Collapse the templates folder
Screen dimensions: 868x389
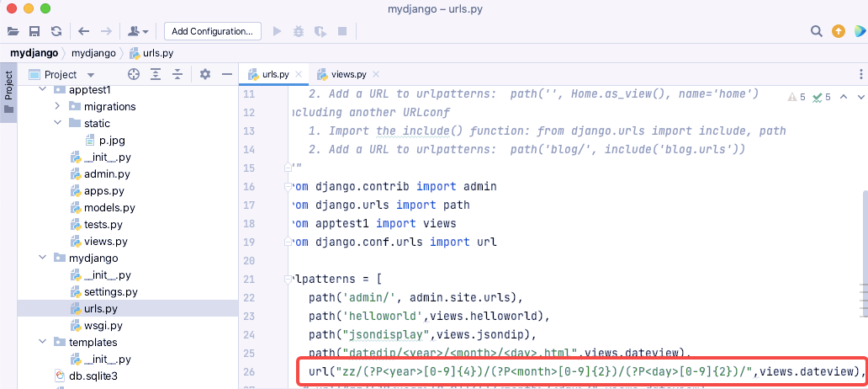pos(43,343)
